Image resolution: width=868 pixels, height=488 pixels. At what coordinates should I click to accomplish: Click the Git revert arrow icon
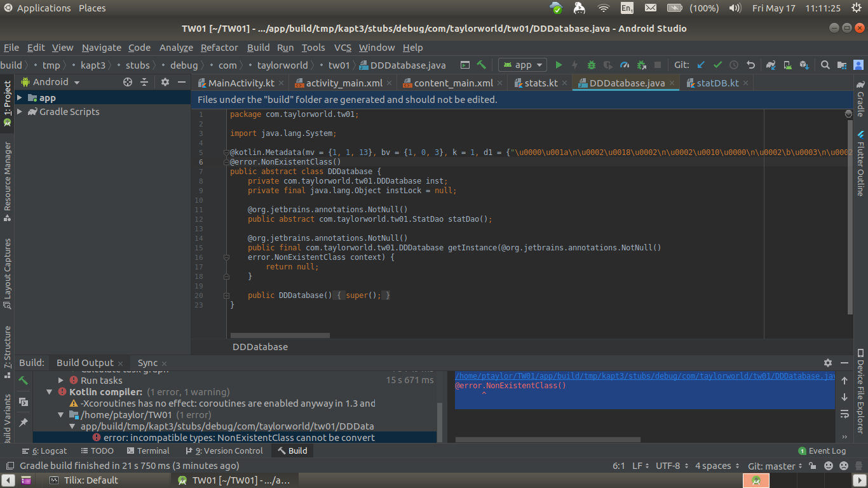click(750, 65)
